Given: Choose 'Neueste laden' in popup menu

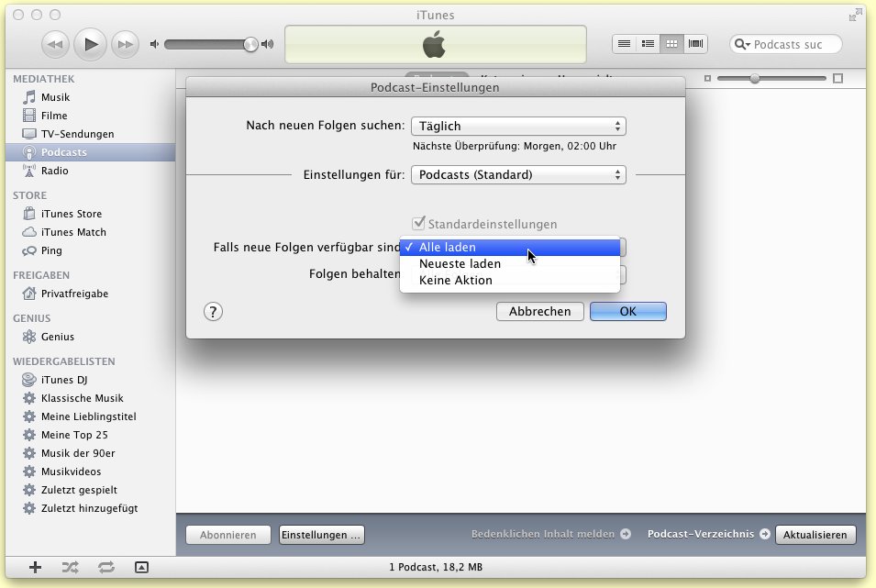Looking at the screenshot, I should point(510,264).
